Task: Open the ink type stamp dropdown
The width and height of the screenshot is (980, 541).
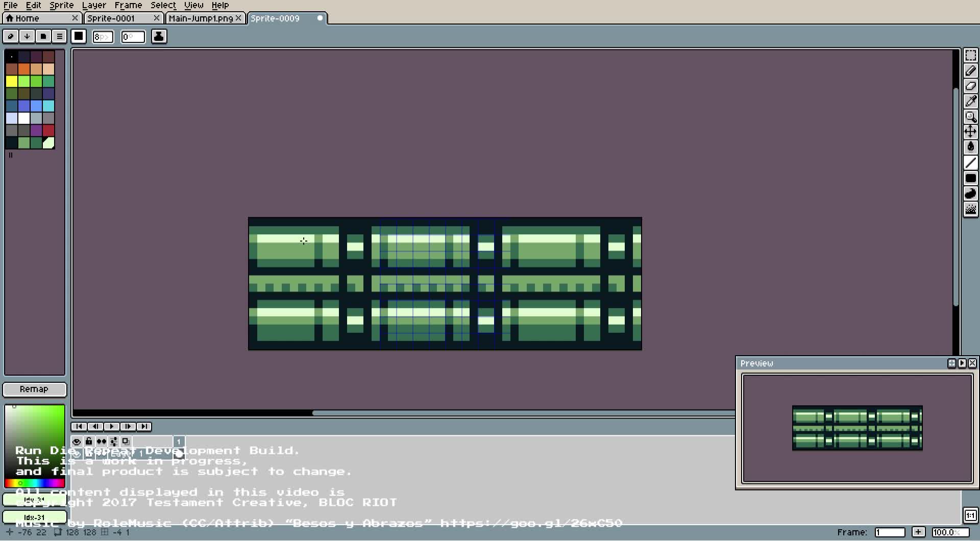Action: pyautogui.click(x=159, y=36)
